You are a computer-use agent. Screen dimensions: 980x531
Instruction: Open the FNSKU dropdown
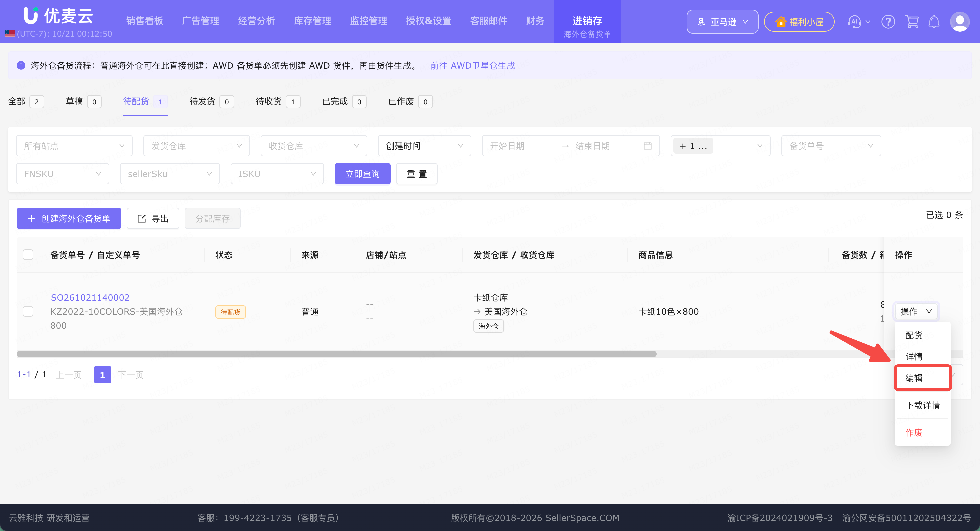pyautogui.click(x=63, y=174)
